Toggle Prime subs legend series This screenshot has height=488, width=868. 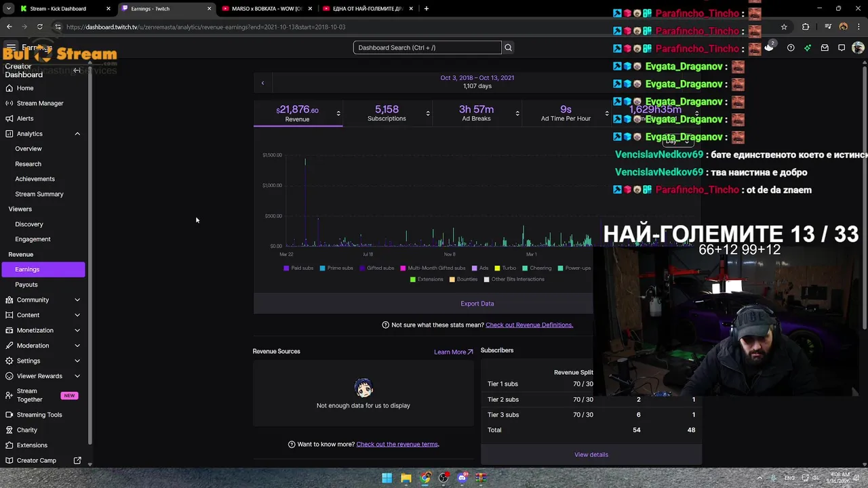(x=336, y=268)
